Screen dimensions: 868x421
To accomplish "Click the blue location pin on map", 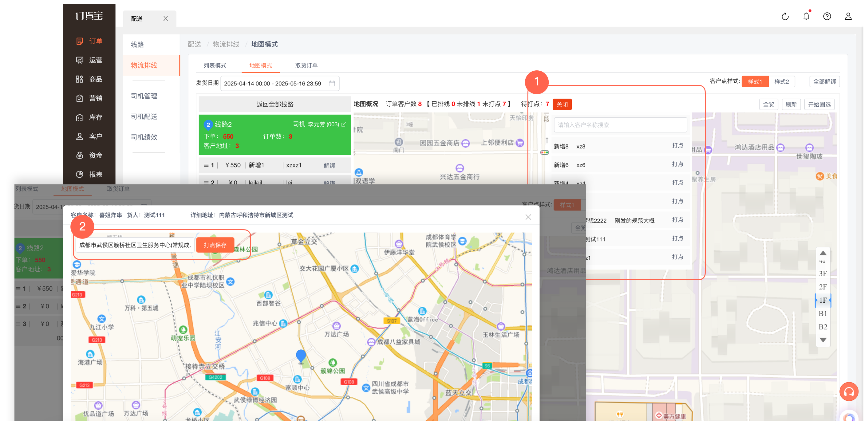I will point(301,356).
